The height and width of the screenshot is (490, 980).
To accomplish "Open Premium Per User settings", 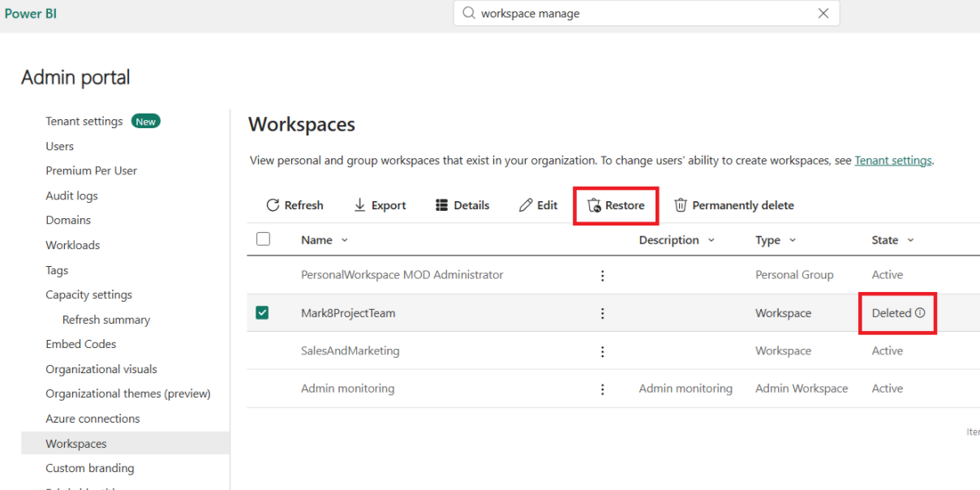I will pos(92,171).
